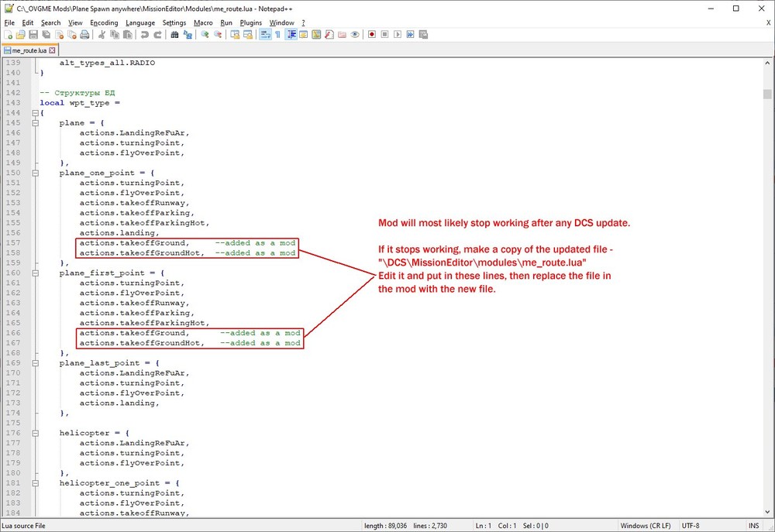The height and width of the screenshot is (532, 775).
Task: Collapse the plane_one_point fold marker
Action: 34,173
